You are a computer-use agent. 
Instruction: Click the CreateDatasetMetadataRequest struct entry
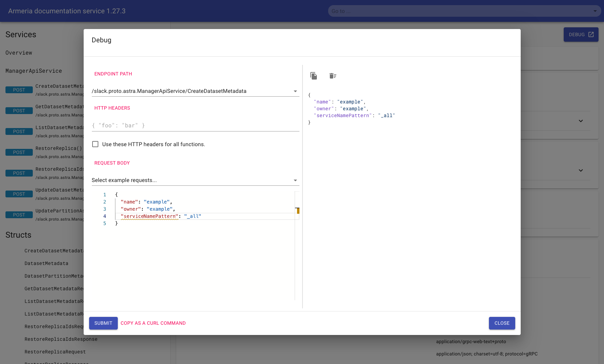point(54,251)
